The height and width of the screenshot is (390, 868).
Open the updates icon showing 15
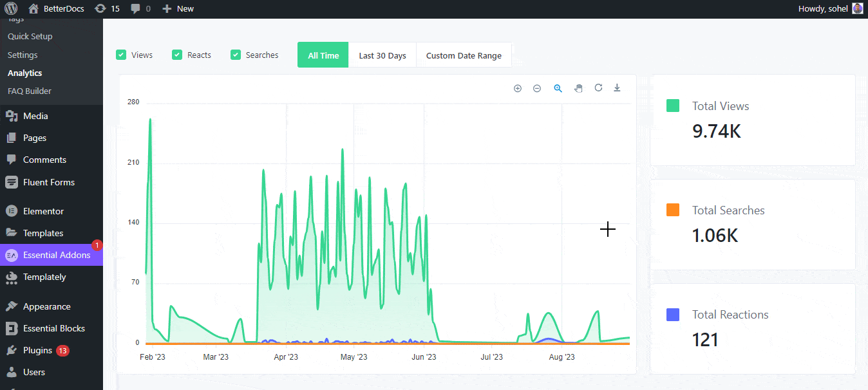click(x=106, y=8)
